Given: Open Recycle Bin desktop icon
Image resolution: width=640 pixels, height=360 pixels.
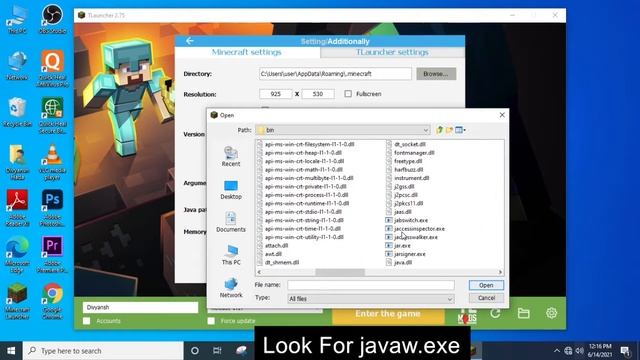Looking at the screenshot, I should pyautogui.click(x=17, y=112).
